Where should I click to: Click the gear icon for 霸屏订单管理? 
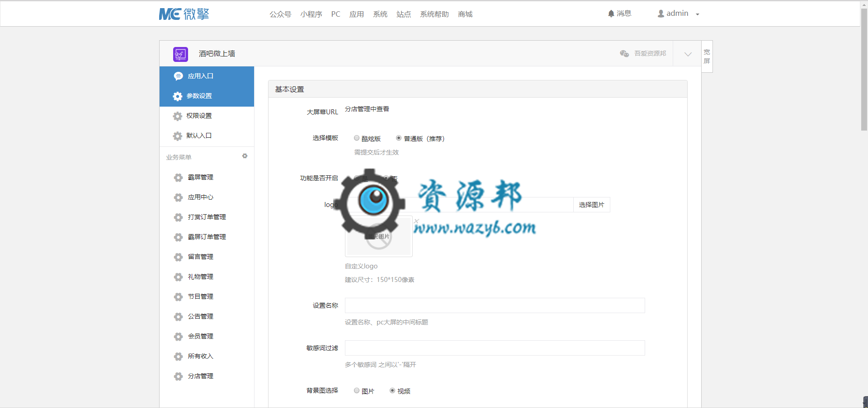click(x=178, y=237)
